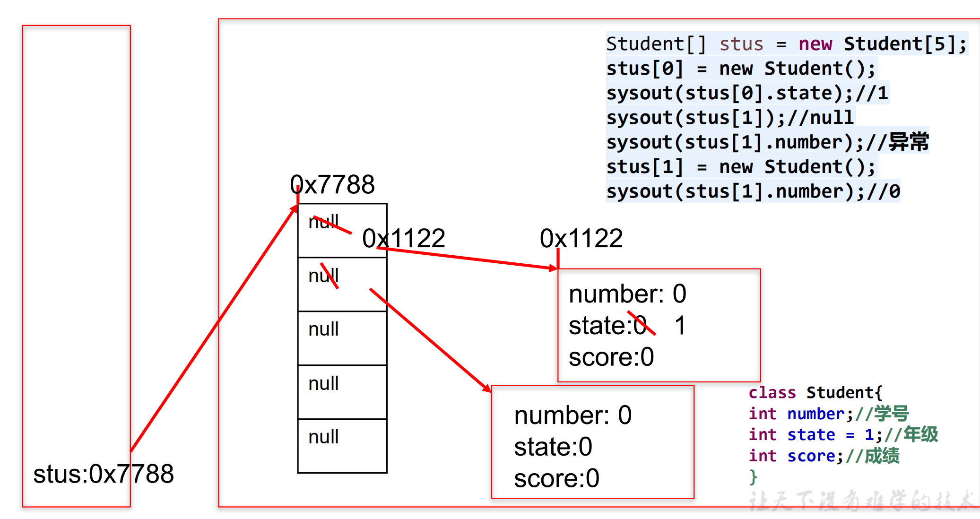Image resolution: width=980 pixels, height=519 pixels.
Task: Click the 0x1122 label above the first Student object
Action: tap(581, 238)
